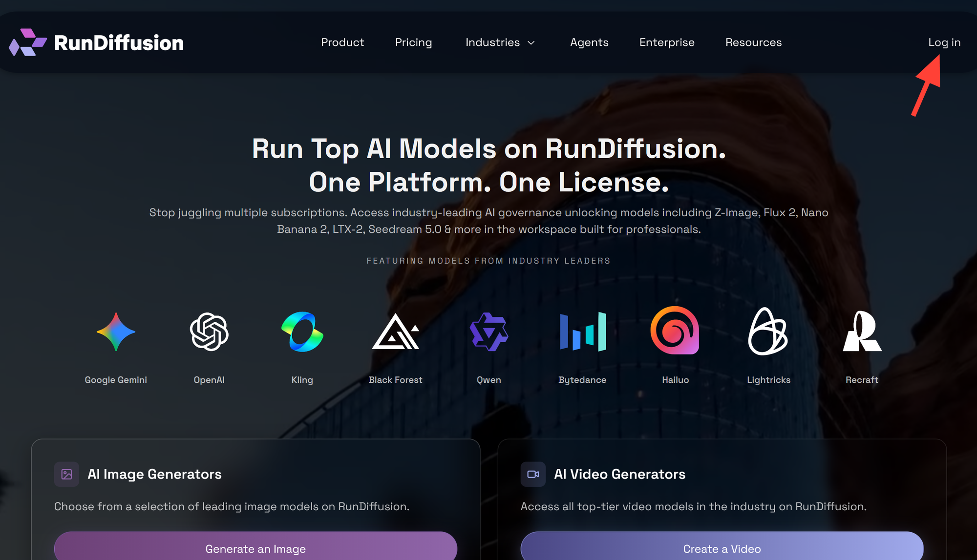The width and height of the screenshot is (977, 560).
Task: Click the Create a Video button
Action: click(722, 549)
